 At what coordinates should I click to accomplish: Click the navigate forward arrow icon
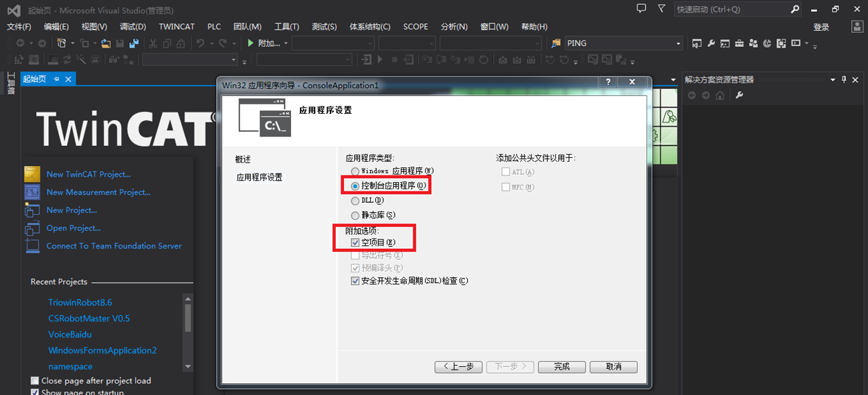(x=42, y=44)
